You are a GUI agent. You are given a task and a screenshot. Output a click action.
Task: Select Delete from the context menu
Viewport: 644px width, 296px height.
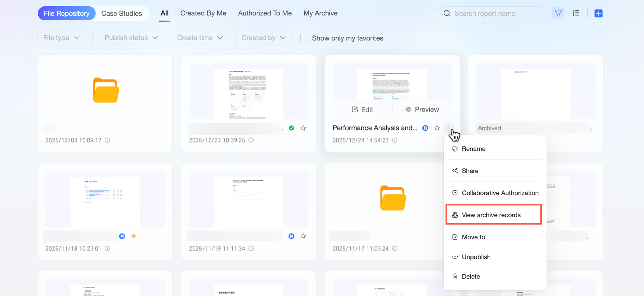pos(495,276)
